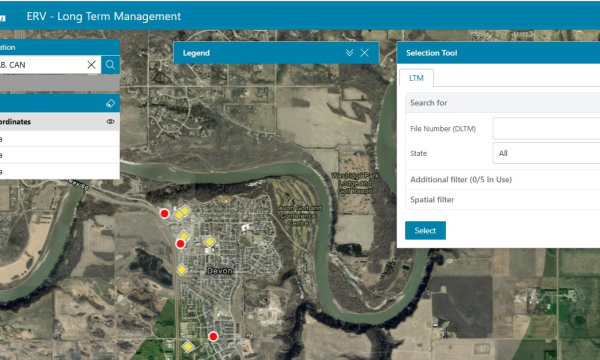The width and height of the screenshot is (600, 360).
Task: Click the location search magnifier button
Action: 110,65
